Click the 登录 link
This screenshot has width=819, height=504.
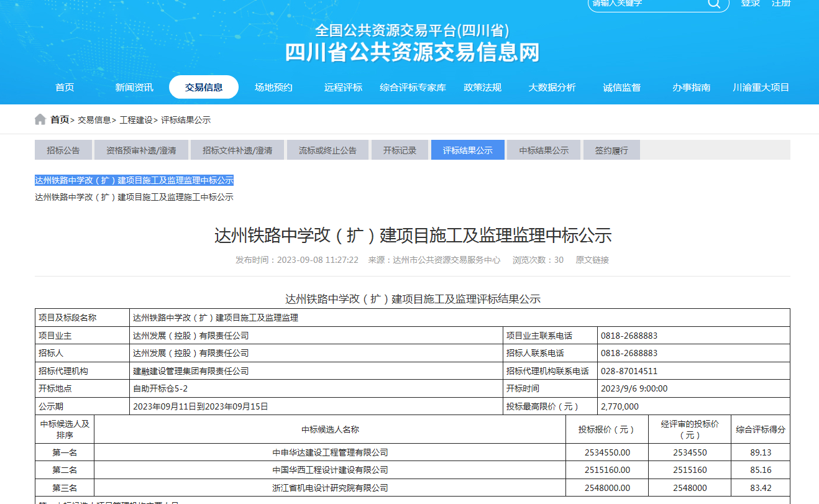point(749,4)
